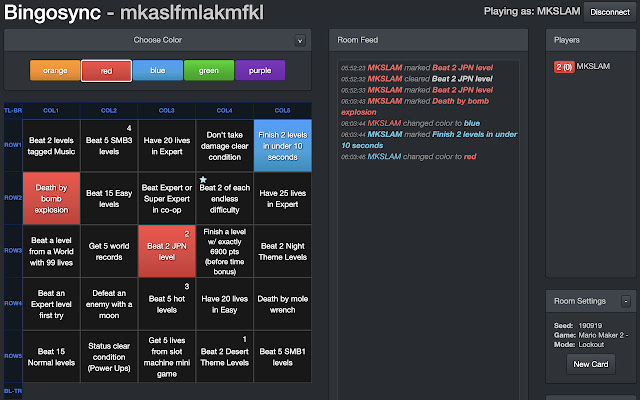Mark the 'Beat 5 SMB3 levels' square
The image size is (640, 400).
point(109,143)
